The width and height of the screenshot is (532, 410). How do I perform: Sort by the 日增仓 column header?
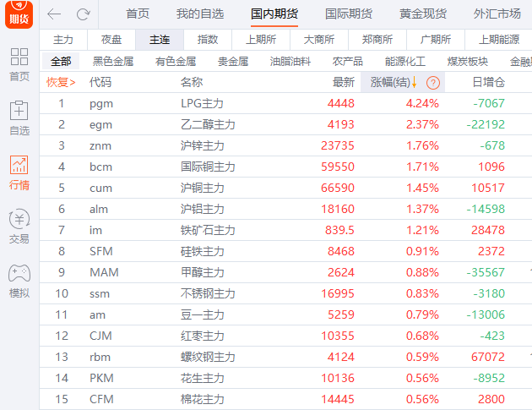click(488, 82)
